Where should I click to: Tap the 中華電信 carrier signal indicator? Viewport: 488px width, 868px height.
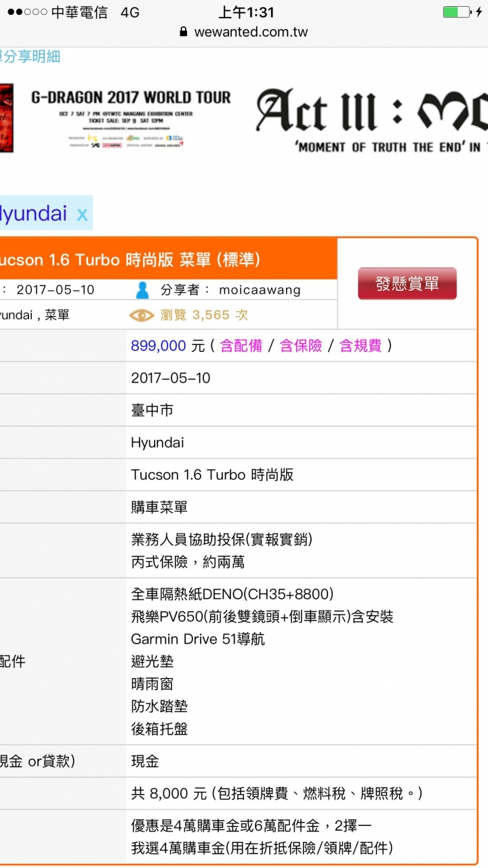(57, 12)
